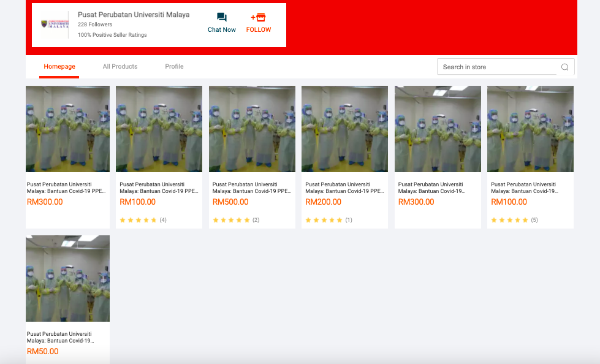The image size is (600, 364).
Task: Click the RM50.00 price
Action: point(42,351)
